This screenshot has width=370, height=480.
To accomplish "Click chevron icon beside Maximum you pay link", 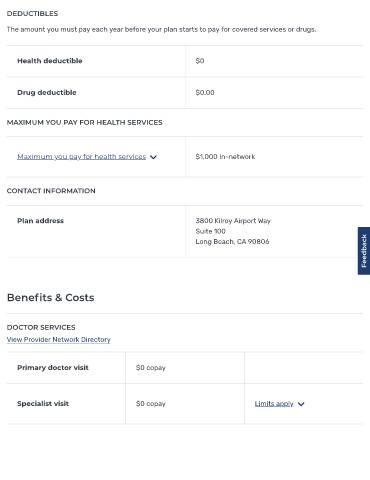I will tap(153, 157).
